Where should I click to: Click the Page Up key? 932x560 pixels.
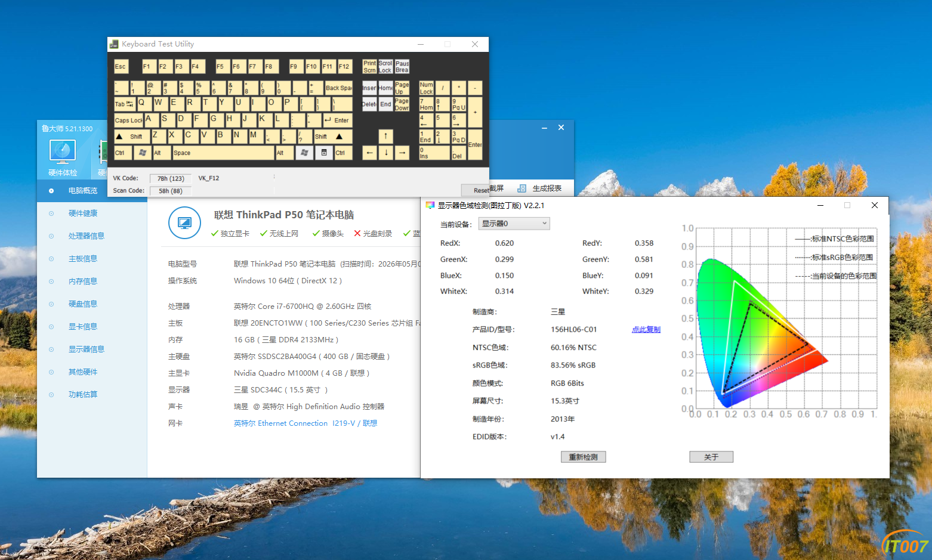click(x=402, y=88)
